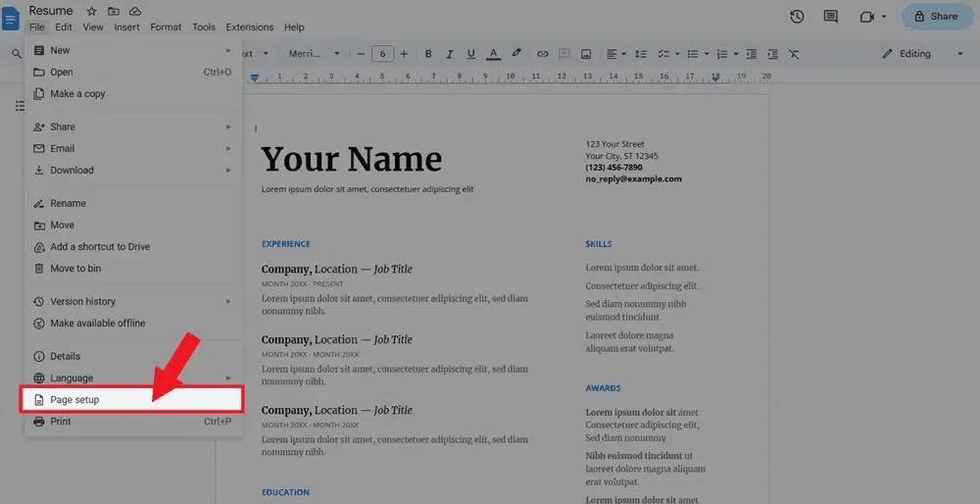The image size is (980, 504).
Task: Open the Format menu
Action: [x=166, y=26]
